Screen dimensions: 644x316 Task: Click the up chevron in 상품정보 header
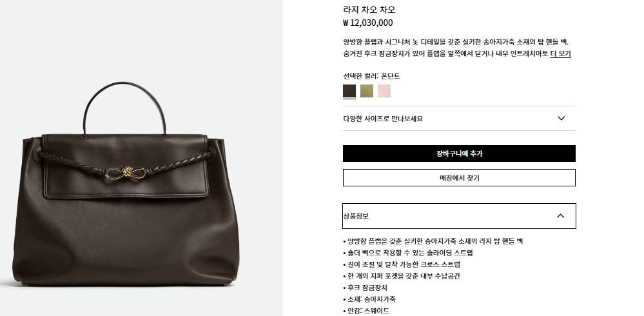click(560, 216)
